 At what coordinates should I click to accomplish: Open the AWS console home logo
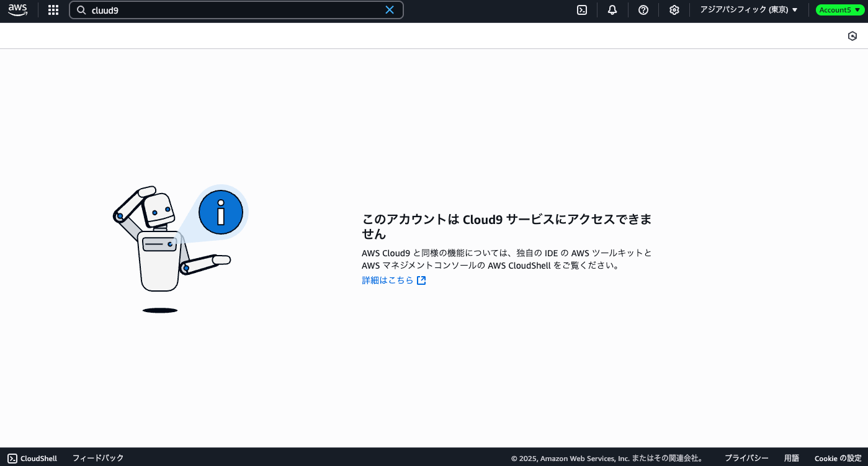(18, 10)
